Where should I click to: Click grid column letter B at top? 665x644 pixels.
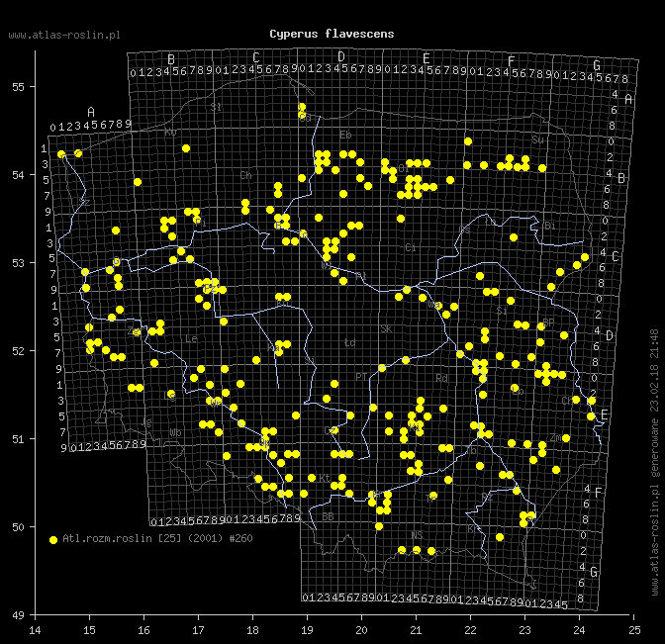(171, 59)
